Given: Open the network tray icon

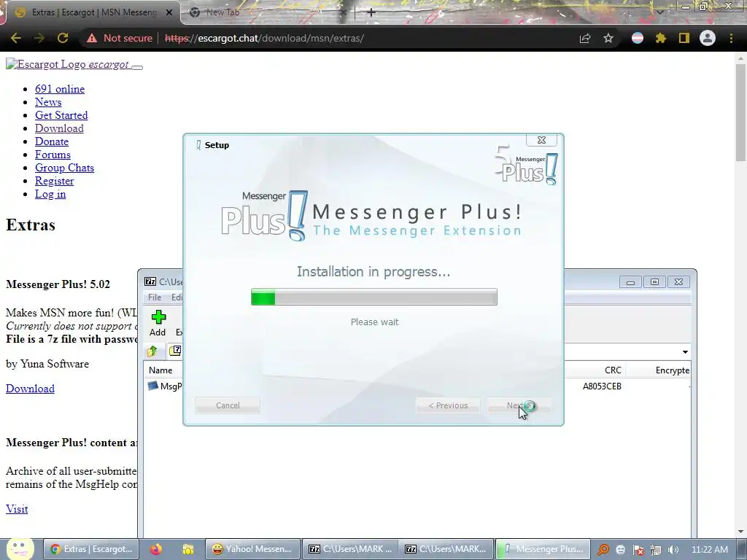Looking at the screenshot, I should pyautogui.click(x=656, y=550).
